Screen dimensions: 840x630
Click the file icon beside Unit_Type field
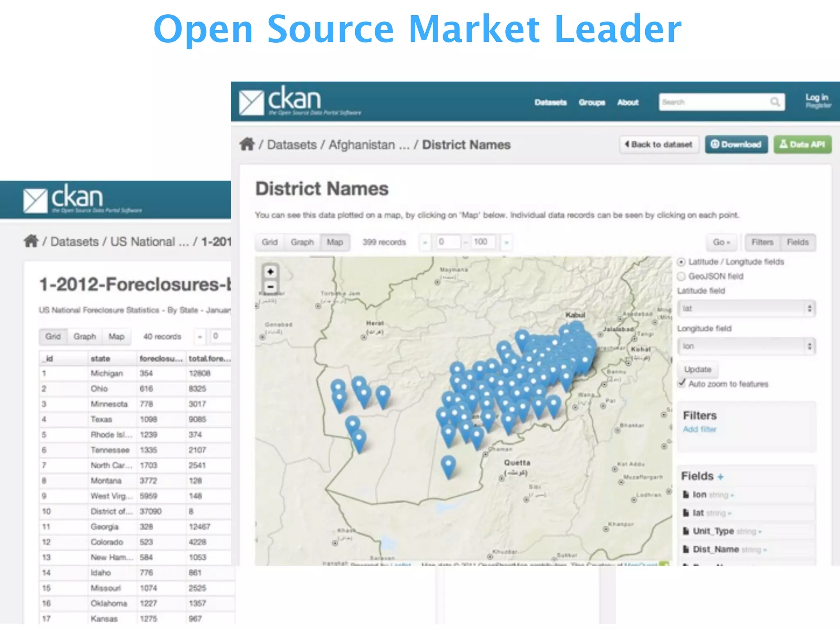click(x=686, y=531)
